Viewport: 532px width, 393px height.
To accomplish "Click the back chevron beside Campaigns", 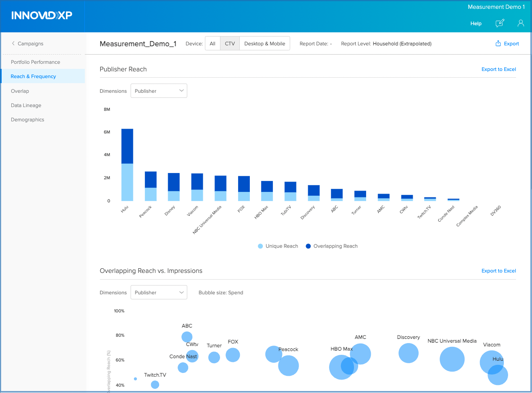I will pos(13,43).
